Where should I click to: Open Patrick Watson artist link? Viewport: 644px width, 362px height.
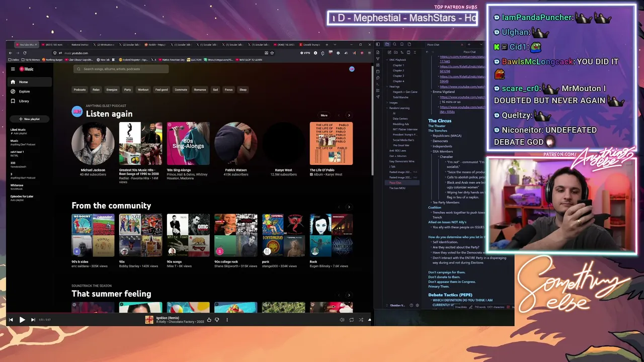click(x=236, y=170)
